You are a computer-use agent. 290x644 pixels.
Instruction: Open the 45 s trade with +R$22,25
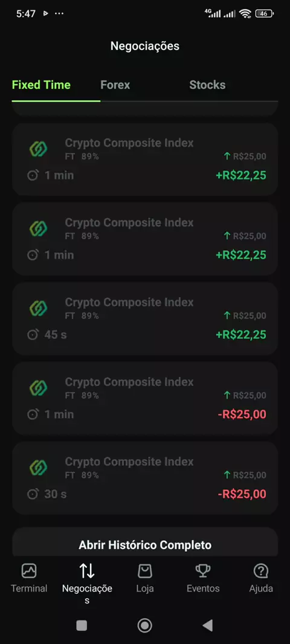[x=145, y=319]
